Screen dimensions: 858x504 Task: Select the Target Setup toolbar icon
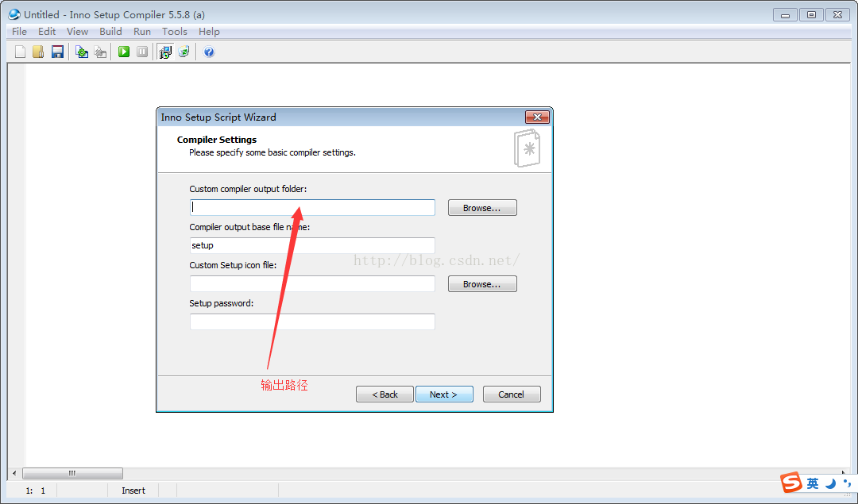165,52
